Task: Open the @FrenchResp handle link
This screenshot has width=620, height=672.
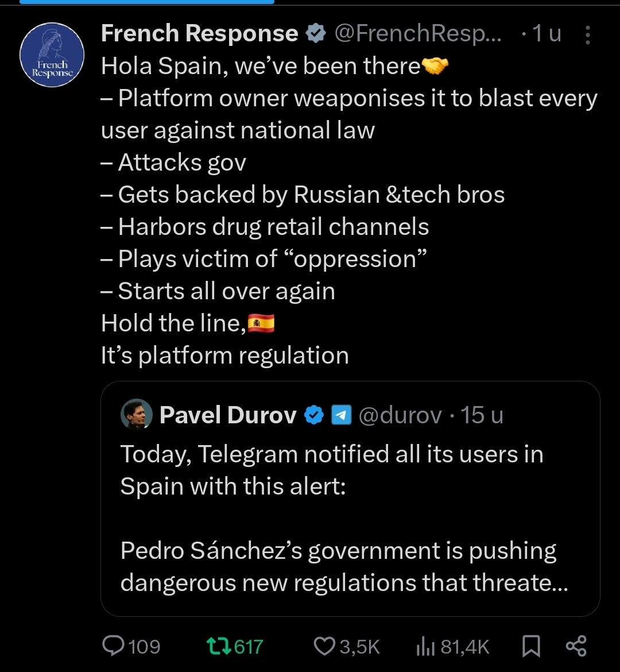Action: 417,34
